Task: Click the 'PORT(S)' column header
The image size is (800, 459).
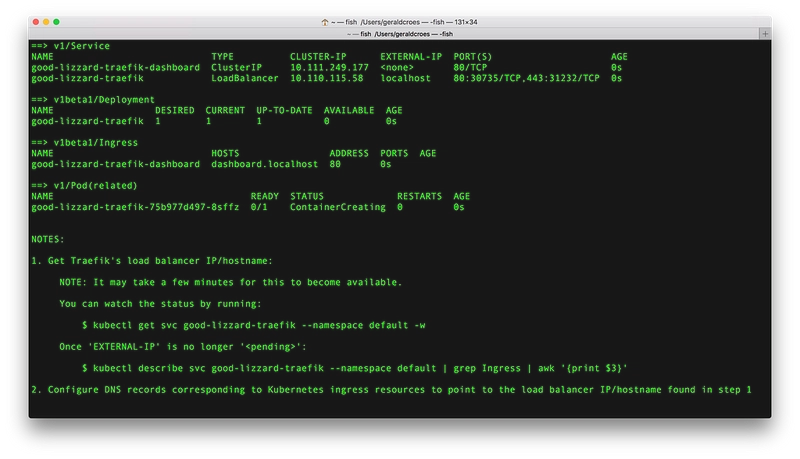Action: [x=472, y=57]
